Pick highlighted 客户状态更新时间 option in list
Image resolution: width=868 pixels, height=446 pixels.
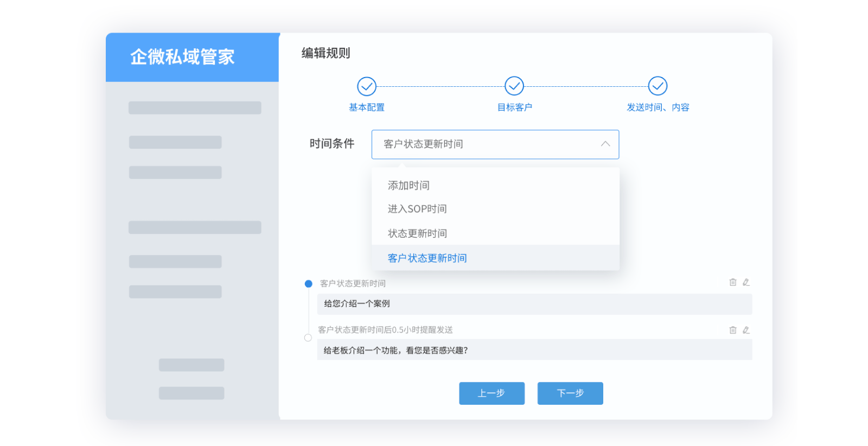[x=427, y=258]
